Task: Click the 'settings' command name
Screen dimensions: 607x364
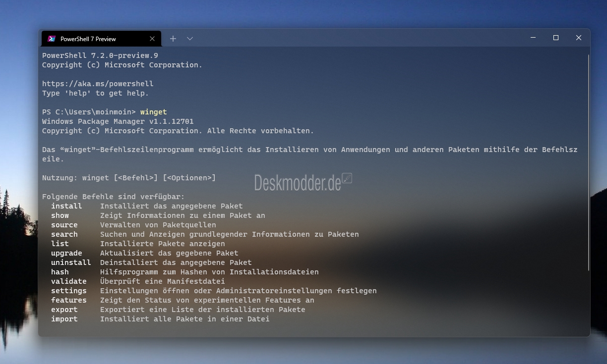Action: 69,291
